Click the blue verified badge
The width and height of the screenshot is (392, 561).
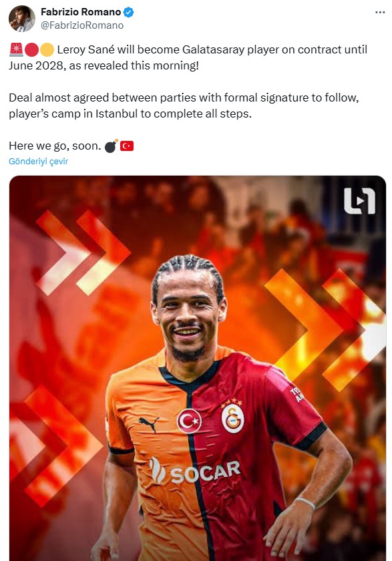[128, 12]
